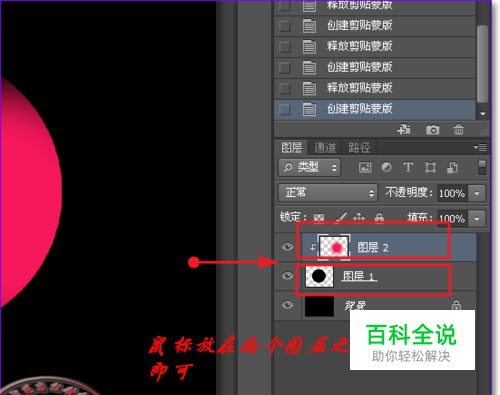
Task: Click clipping mask arrow indicator on 图层 2
Action: tap(313, 247)
